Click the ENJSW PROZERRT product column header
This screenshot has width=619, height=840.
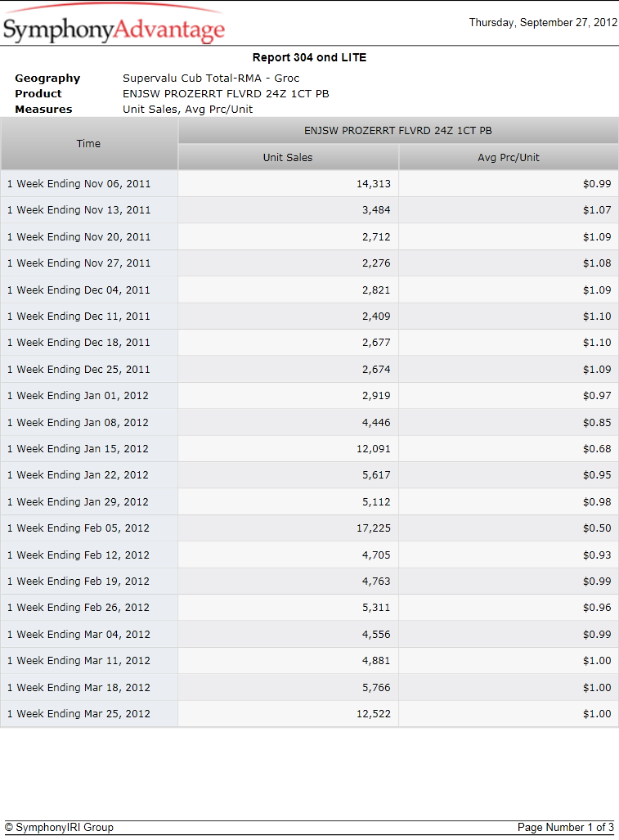pos(398,131)
